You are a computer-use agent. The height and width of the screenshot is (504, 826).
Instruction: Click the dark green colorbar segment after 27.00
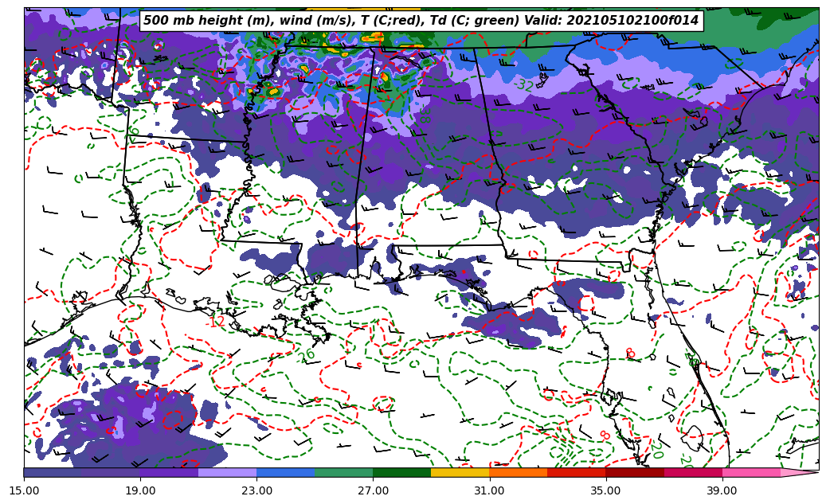401,472
